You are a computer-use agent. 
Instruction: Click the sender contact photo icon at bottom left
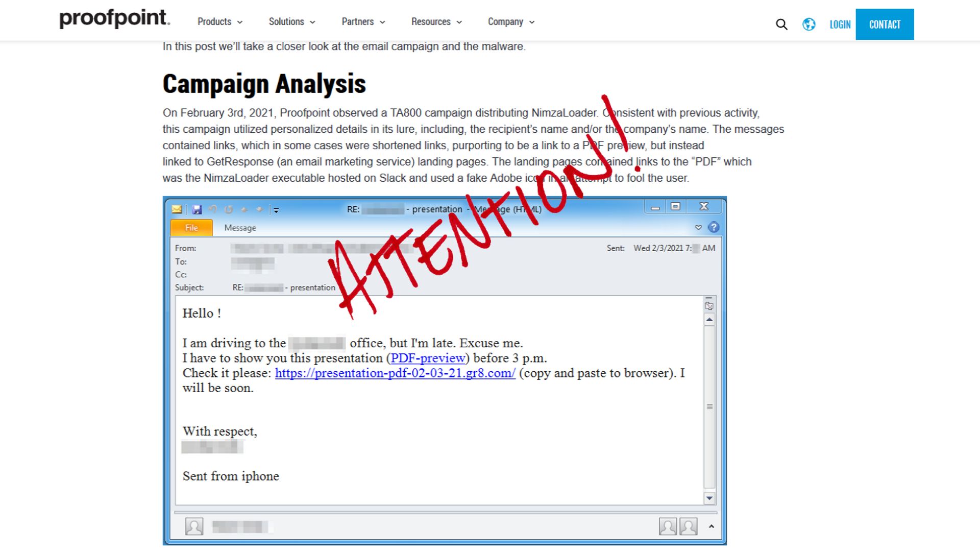tap(194, 526)
